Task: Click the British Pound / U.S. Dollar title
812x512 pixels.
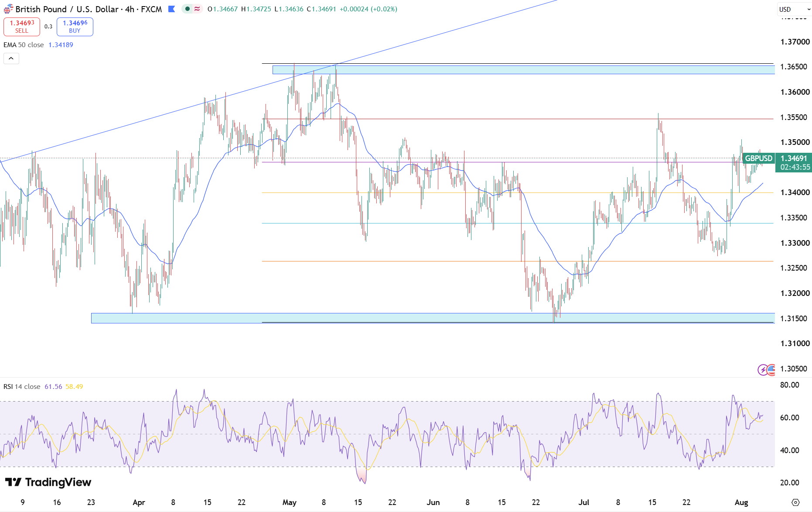Action: tap(67, 9)
